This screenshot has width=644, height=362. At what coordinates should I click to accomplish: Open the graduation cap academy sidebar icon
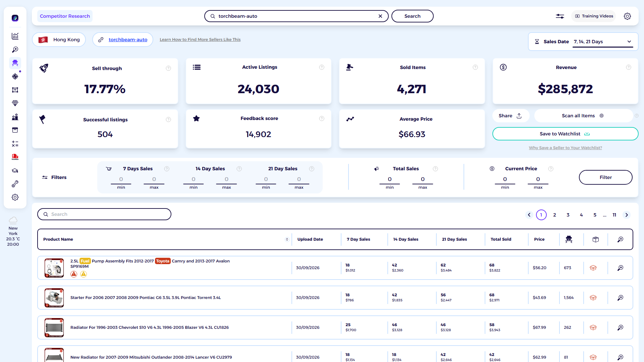pyautogui.click(x=15, y=171)
